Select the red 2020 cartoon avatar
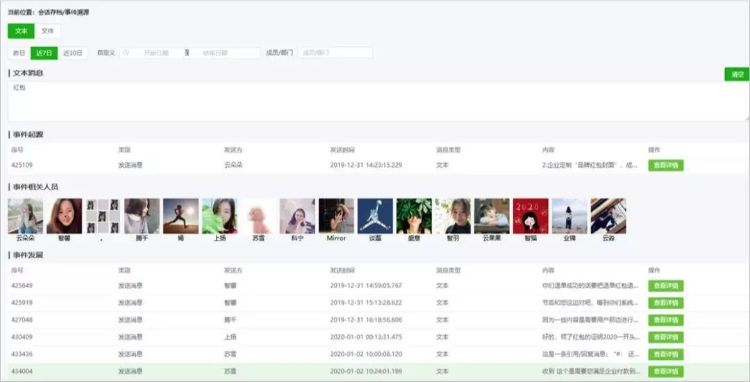The width and height of the screenshot is (750, 382). point(530,216)
